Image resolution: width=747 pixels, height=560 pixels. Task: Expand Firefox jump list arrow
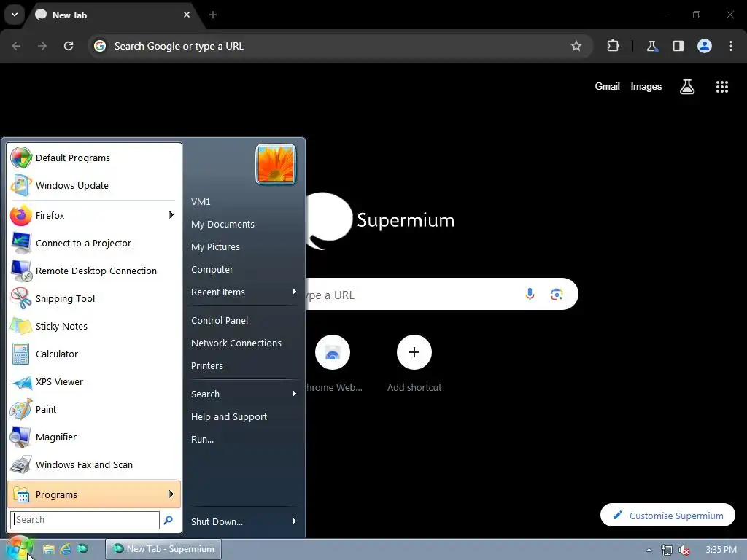171,215
